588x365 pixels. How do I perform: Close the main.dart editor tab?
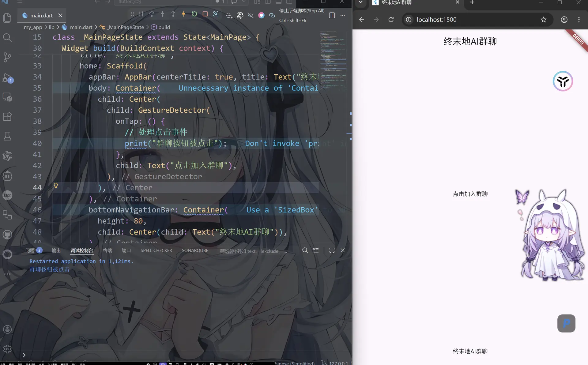pos(60,15)
